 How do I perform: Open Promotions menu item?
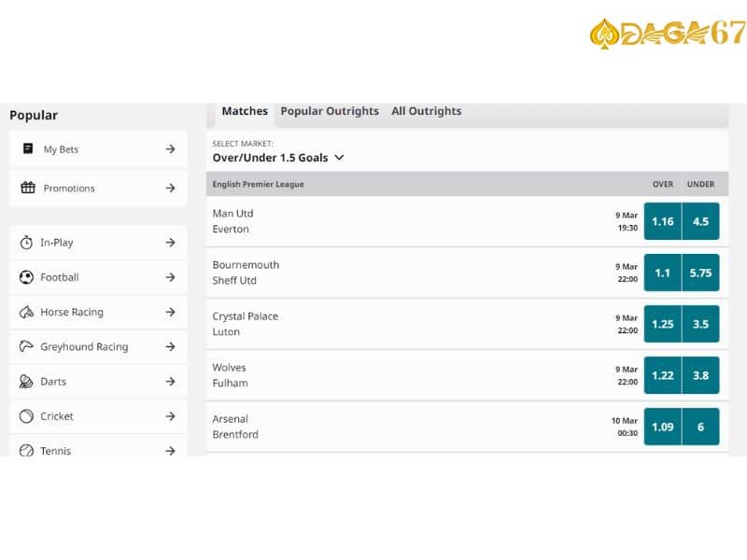pyautogui.click(x=98, y=189)
